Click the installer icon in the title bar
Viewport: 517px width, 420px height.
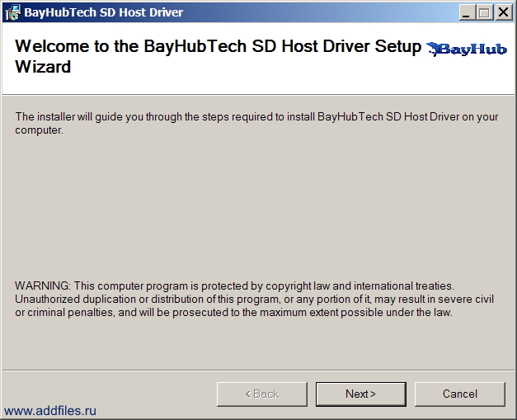coord(12,12)
